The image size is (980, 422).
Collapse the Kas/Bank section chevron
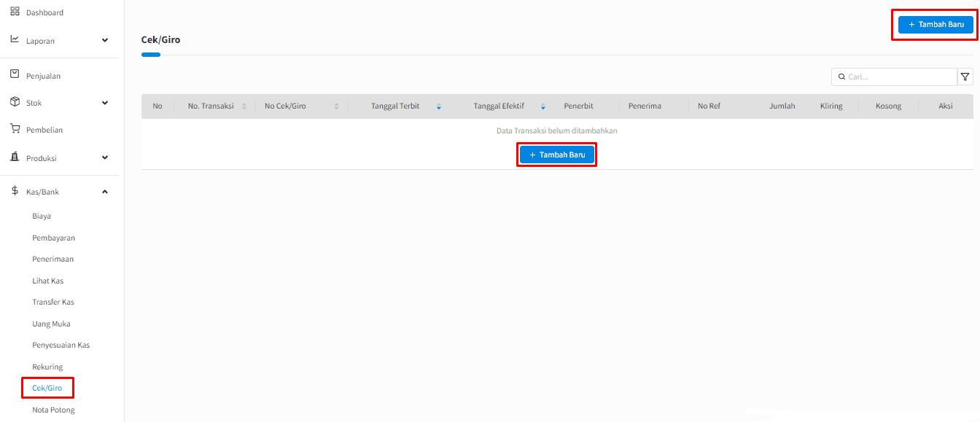104,191
